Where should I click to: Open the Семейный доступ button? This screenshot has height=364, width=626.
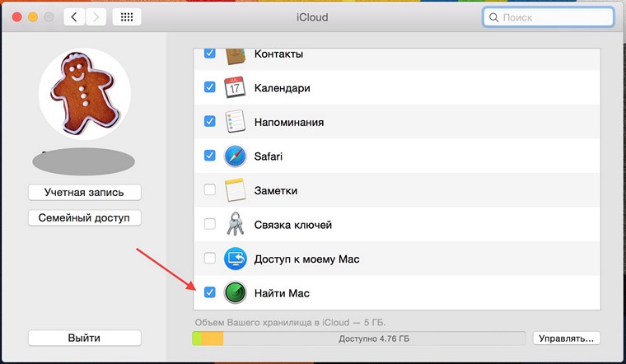[x=84, y=218]
